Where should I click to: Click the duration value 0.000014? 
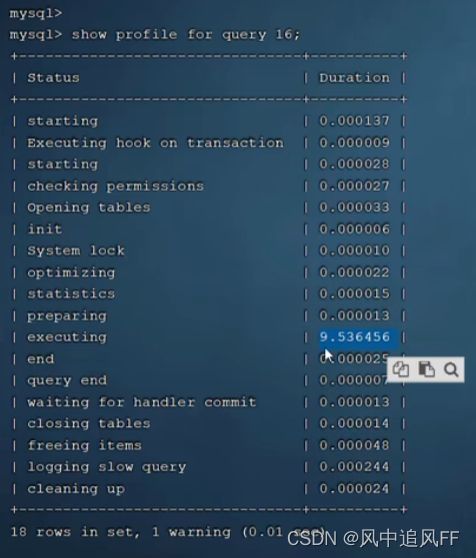(354, 423)
